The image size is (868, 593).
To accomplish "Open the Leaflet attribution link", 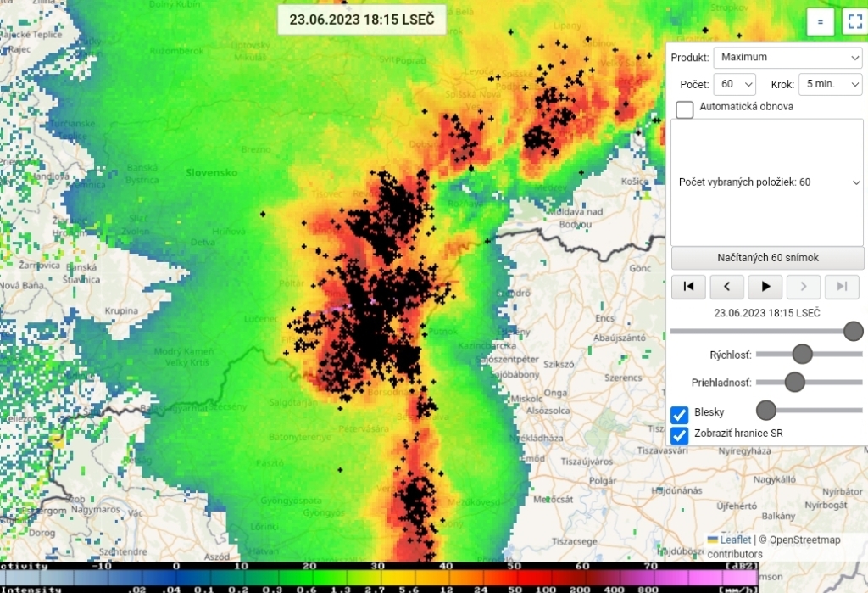I will point(734,540).
